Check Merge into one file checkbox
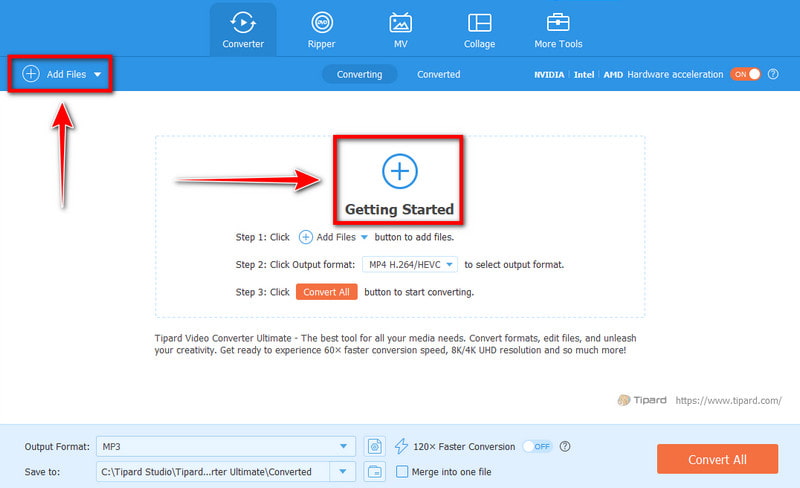The height and width of the screenshot is (488, 800). coord(402,472)
